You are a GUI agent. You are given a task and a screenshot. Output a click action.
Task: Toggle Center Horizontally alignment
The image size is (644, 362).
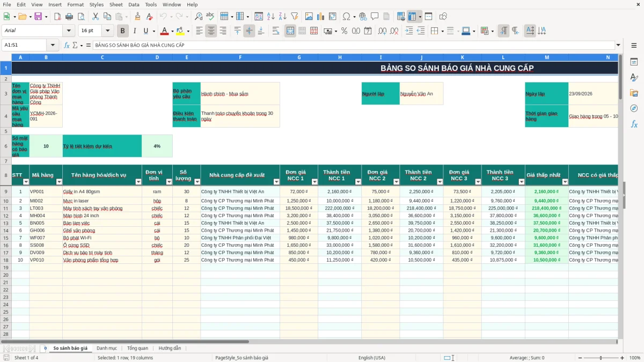tap(211, 31)
